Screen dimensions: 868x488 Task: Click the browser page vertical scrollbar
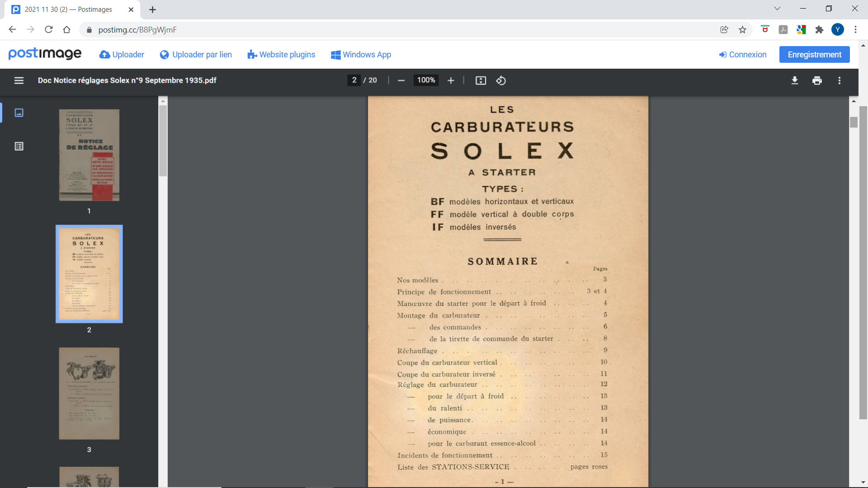(x=863, y=263)
